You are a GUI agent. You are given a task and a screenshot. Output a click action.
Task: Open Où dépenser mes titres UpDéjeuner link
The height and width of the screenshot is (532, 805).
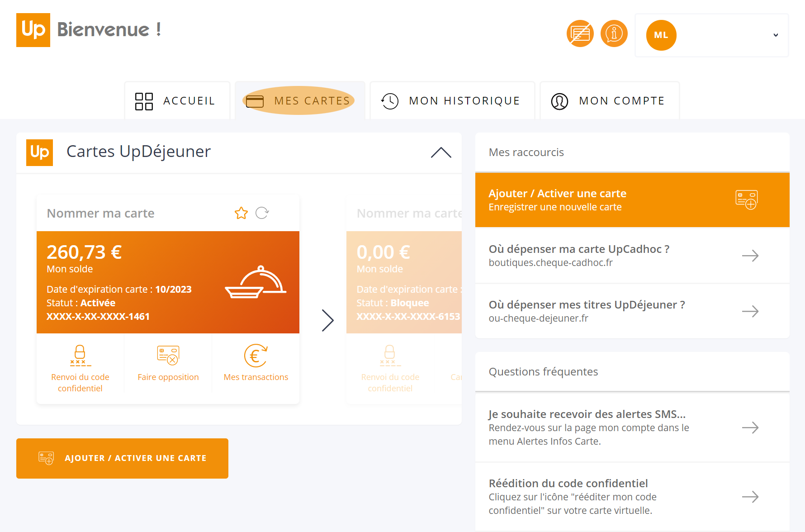[632, 311]
